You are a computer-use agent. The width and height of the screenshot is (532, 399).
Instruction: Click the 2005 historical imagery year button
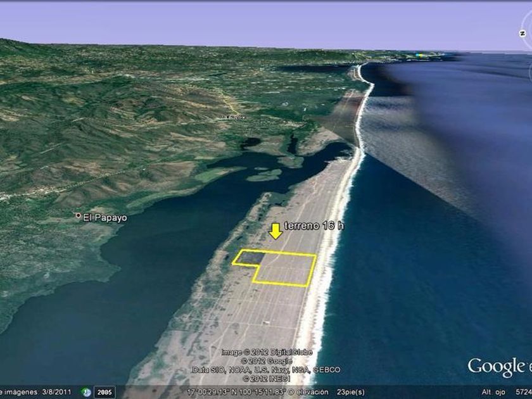pos(104,392)
